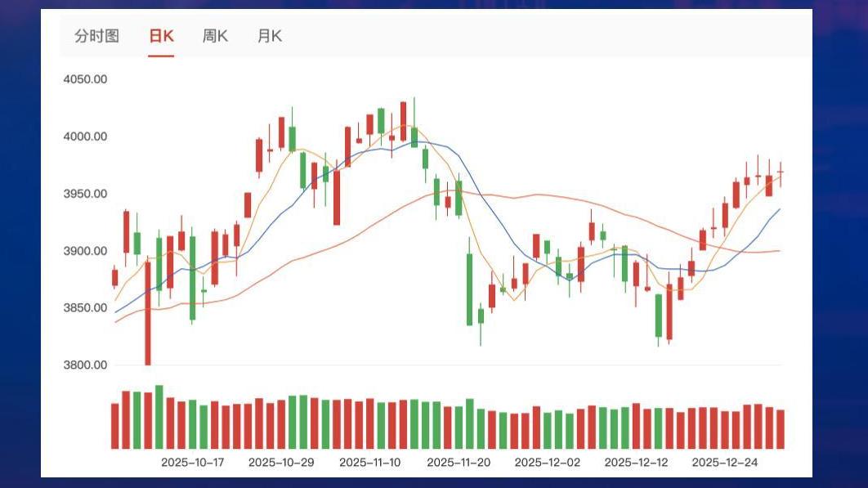The width and height of the screenshot is (868, 488).
Task: Select the 3800.00 price axis label
Action: (85, 365)
